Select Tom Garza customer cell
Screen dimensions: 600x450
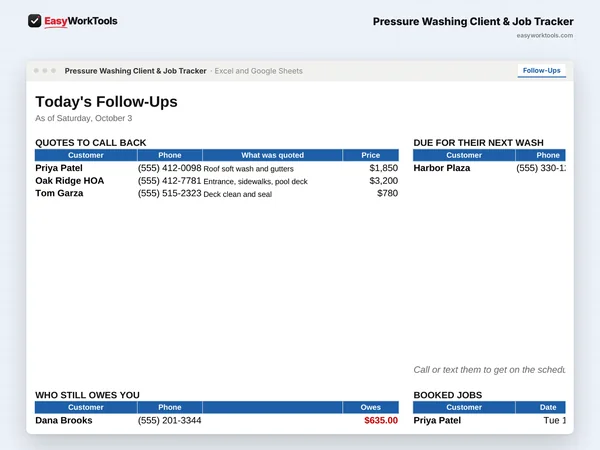click(59, 193)
